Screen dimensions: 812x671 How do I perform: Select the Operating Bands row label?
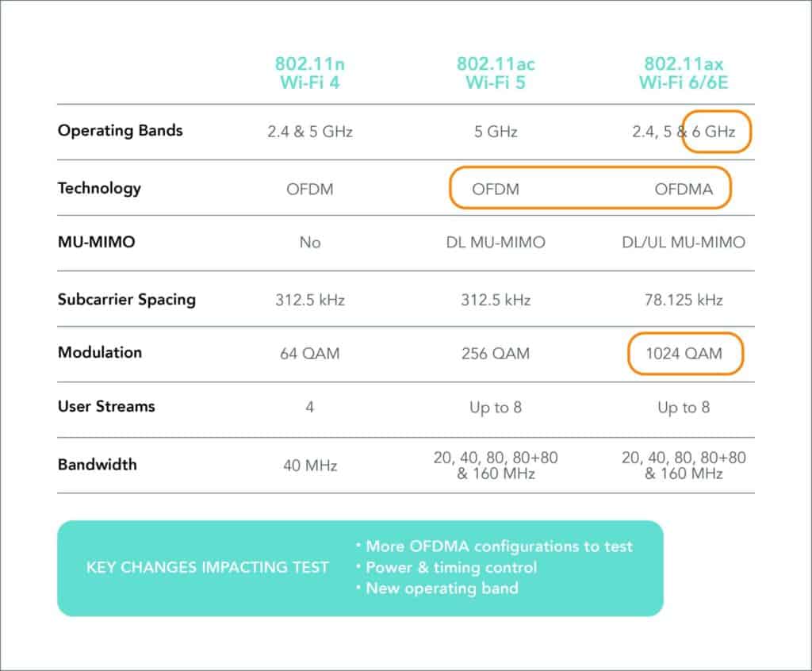point(121,131)
